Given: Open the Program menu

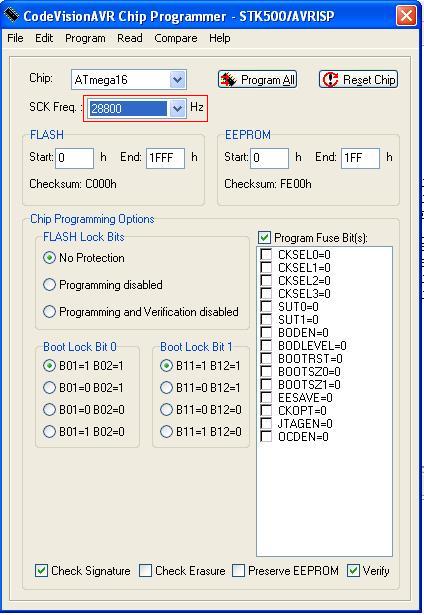Looking at the screenshot, I should 85,38.
